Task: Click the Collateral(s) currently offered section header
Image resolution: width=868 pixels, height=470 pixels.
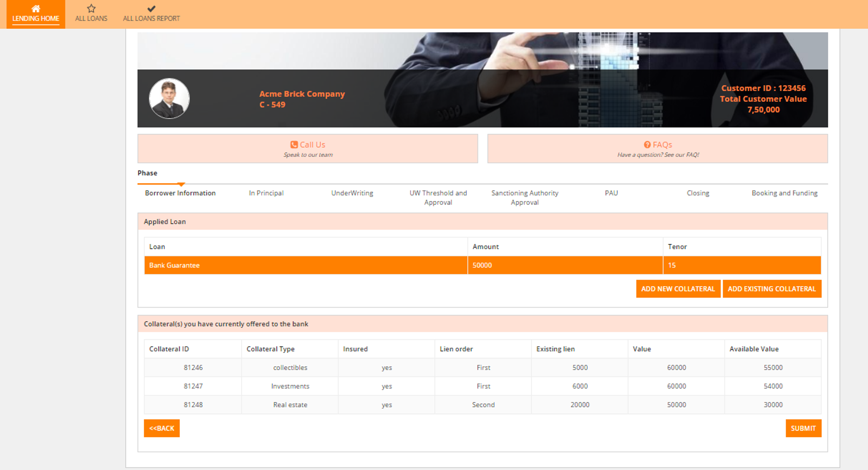Action: [x=483, y=324]
